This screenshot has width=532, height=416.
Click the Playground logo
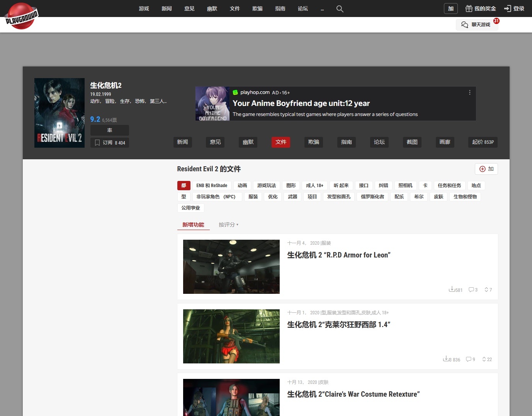pos(21,16)
